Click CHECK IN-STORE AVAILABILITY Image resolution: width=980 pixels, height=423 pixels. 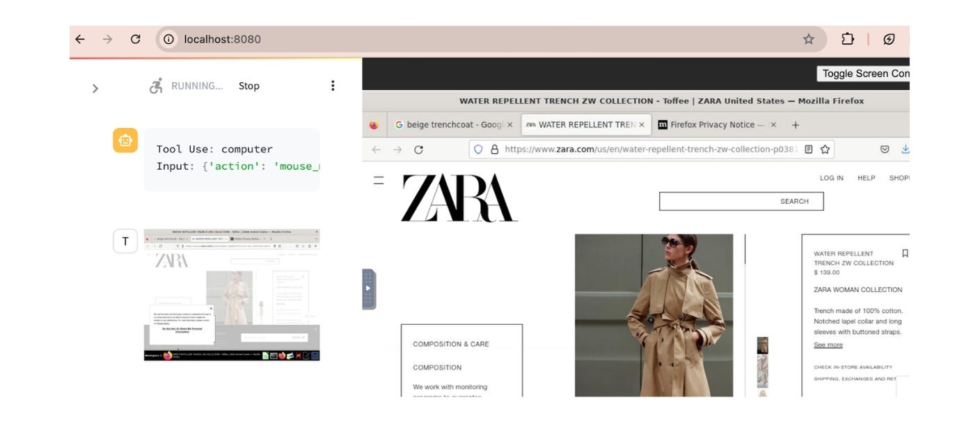coord(853,367)
